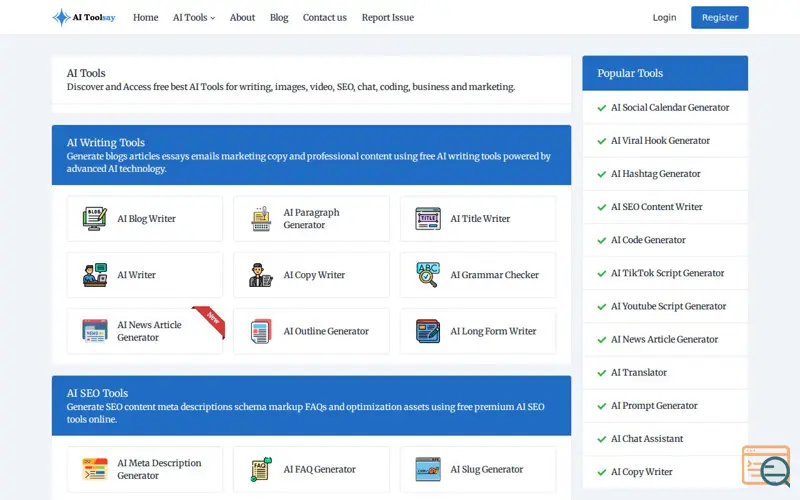Open the Report Issue page
Image resolution: width=800 pixels, height=500 pixels.
point(388,17)
